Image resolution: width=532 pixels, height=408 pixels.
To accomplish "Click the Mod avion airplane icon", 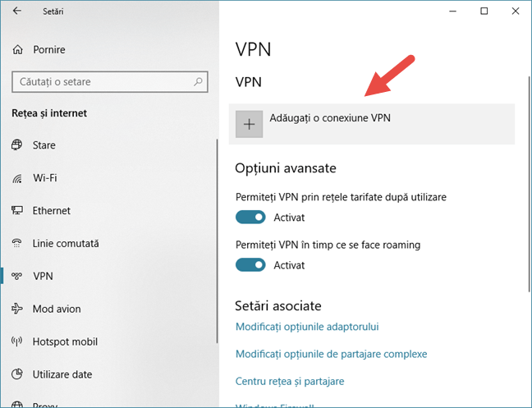I will pos(17,309).
